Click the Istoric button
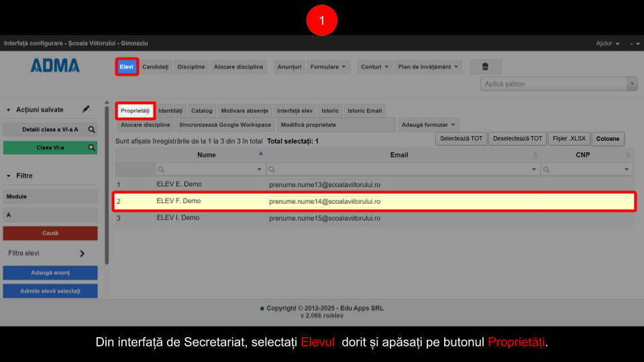This screenshot has height=362, width=644. pos(330,111)
